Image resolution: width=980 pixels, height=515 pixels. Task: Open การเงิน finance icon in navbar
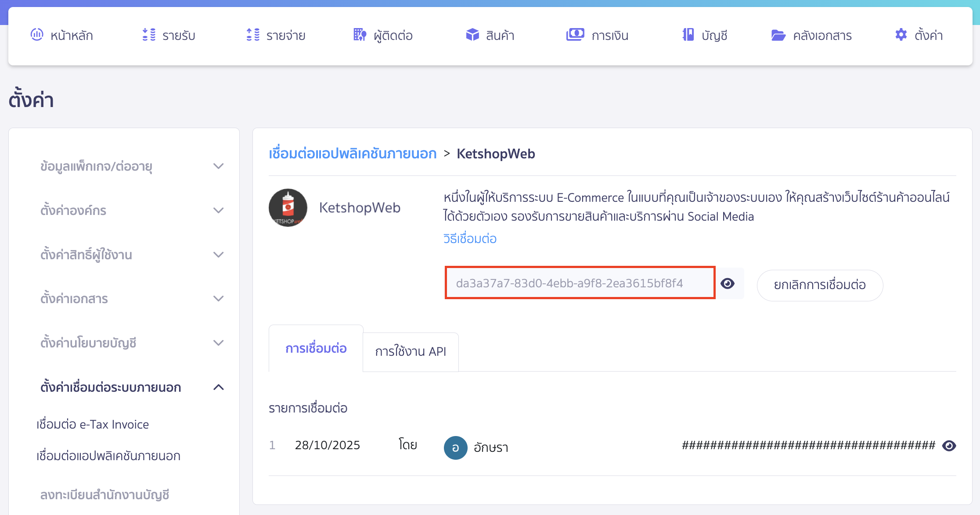click(576, 35)
